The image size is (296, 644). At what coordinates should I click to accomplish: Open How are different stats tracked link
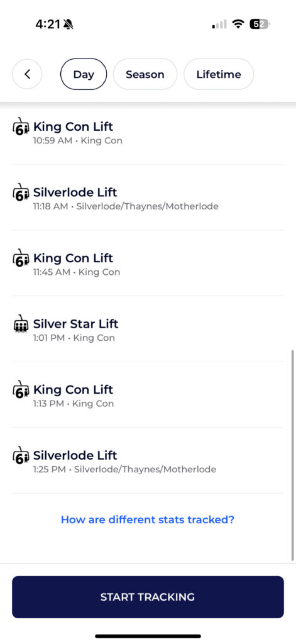(x=148, y=519)
